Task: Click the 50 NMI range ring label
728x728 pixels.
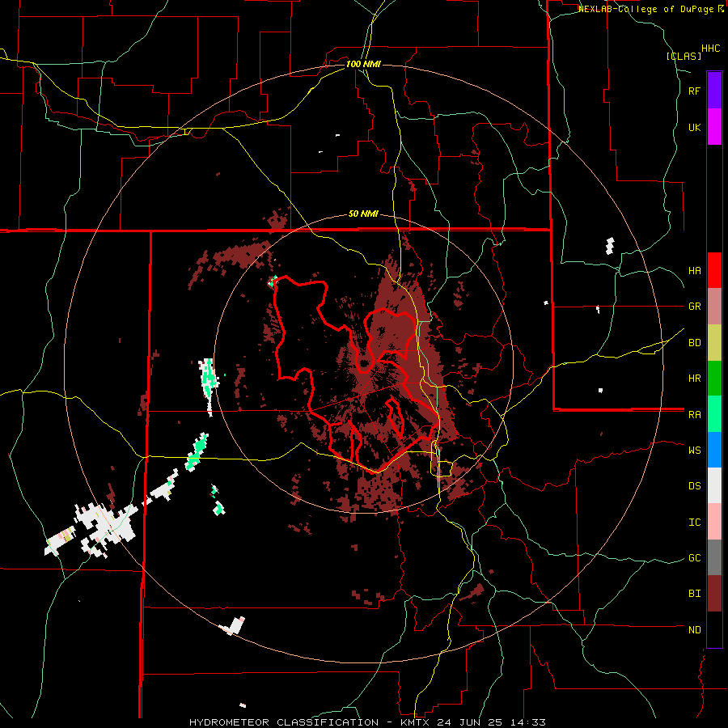Action: point(363,214)
